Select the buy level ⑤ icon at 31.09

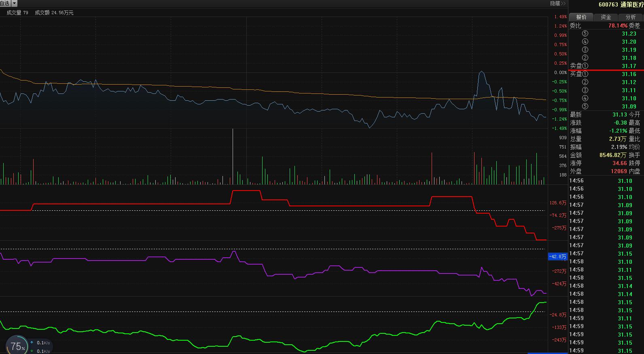pos(585,106)
